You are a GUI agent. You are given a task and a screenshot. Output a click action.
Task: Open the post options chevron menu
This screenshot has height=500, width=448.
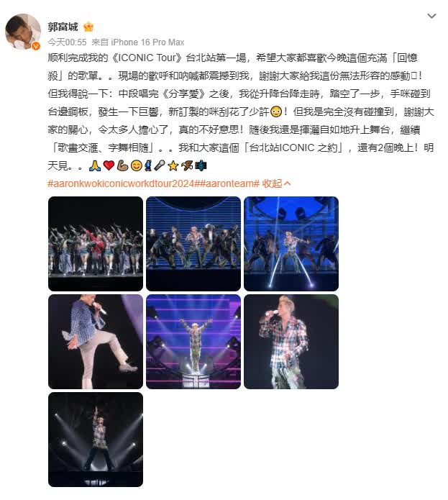point(431,16)
